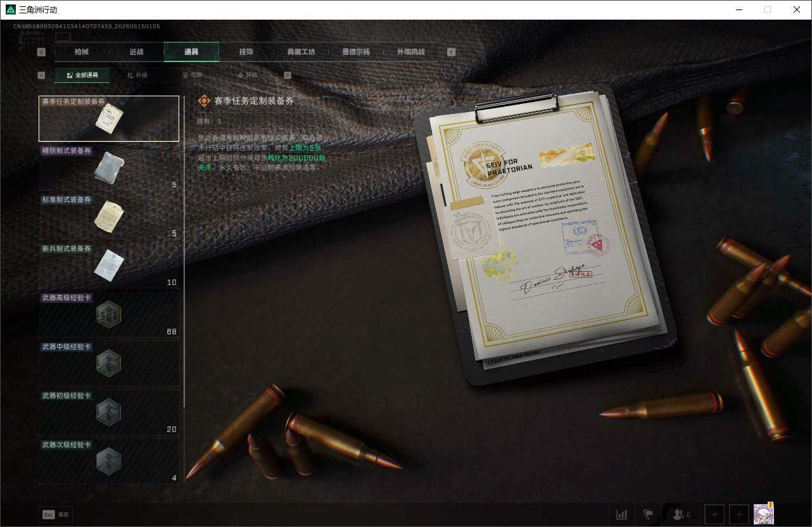Click the count 4 on 武器次级经验卡
The height and width of the screenshot is (527, 812).
(174, 478)
